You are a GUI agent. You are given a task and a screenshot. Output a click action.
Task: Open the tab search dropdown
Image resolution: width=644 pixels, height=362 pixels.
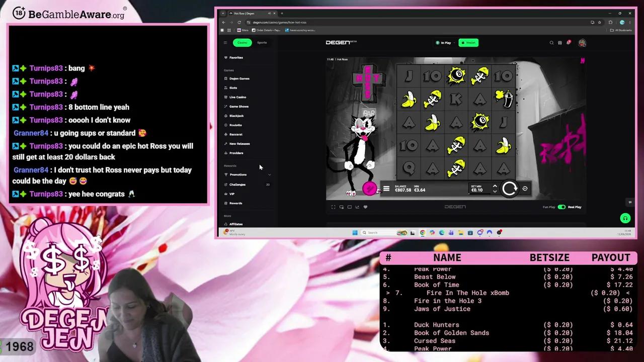[223, 13]
